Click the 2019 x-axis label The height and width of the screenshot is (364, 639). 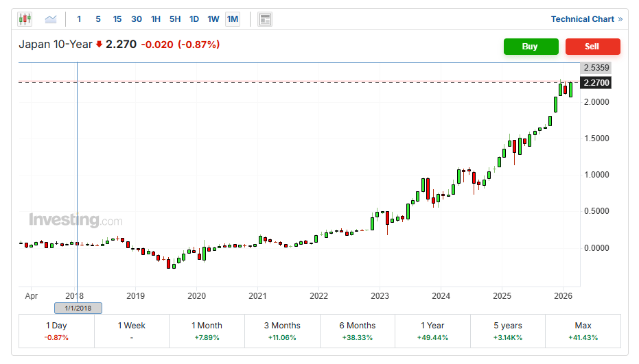click(x=135, y=296)
